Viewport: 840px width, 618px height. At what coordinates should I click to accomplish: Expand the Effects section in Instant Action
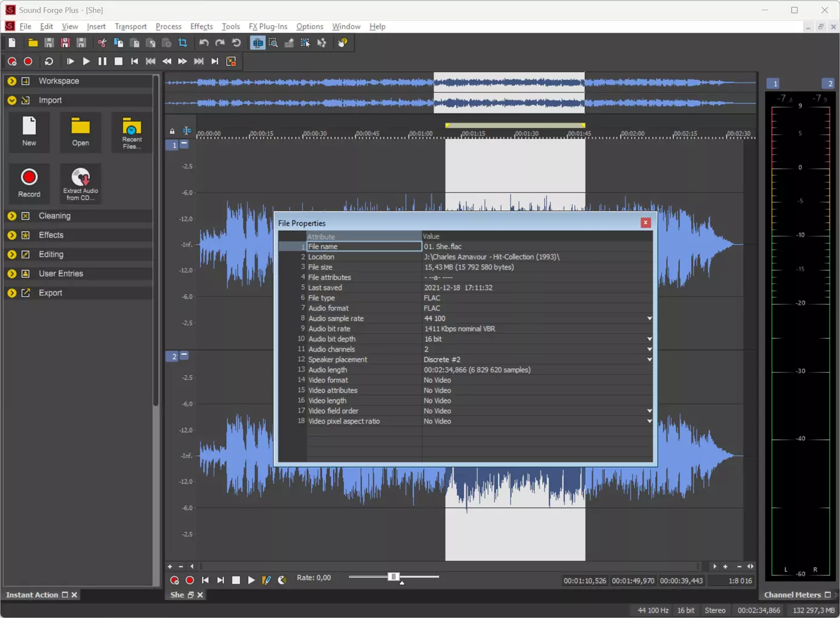coord(12,235)
